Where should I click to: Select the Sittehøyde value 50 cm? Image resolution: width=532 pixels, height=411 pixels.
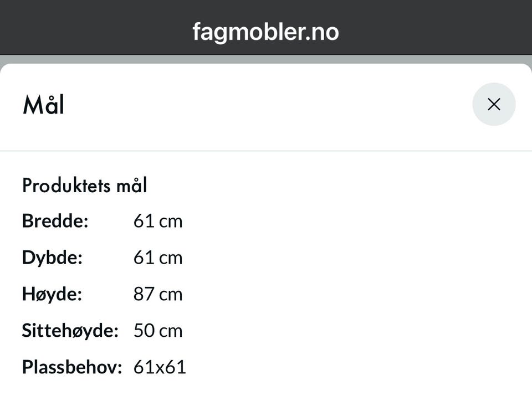[x=158, y=331]
